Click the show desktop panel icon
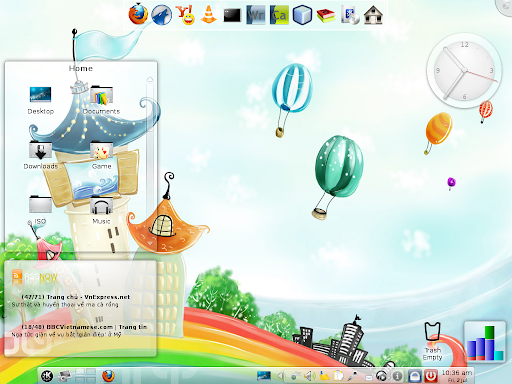Screen dimensions: 512x384 coord(263,376)
